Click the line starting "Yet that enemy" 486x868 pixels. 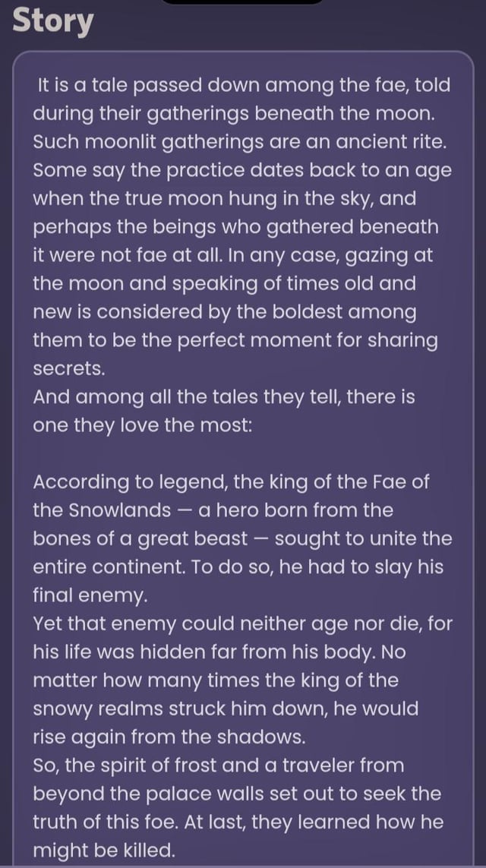click(x=241, y=624)
